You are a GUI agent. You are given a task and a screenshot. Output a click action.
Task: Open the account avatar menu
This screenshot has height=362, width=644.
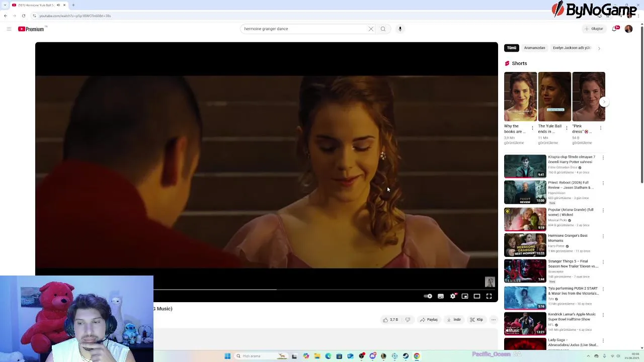point(628,29)
